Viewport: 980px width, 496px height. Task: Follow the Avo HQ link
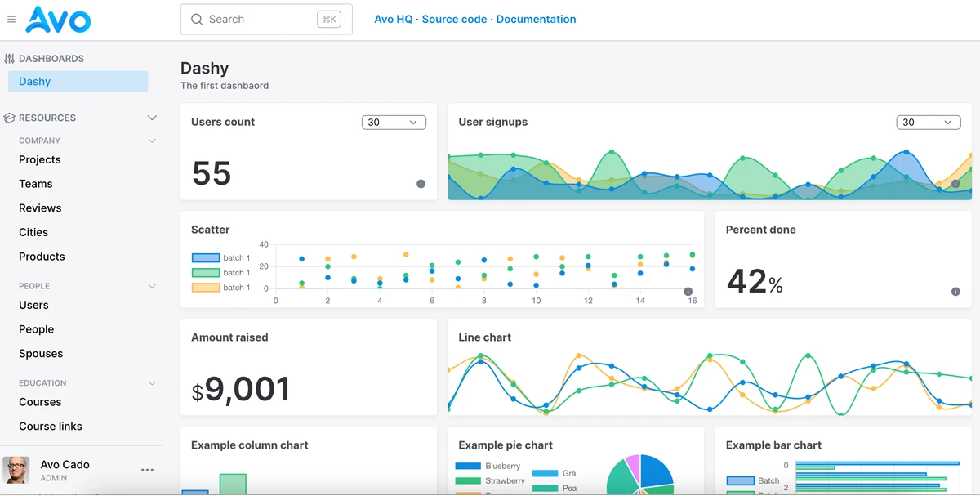click(x=394, y=19)
